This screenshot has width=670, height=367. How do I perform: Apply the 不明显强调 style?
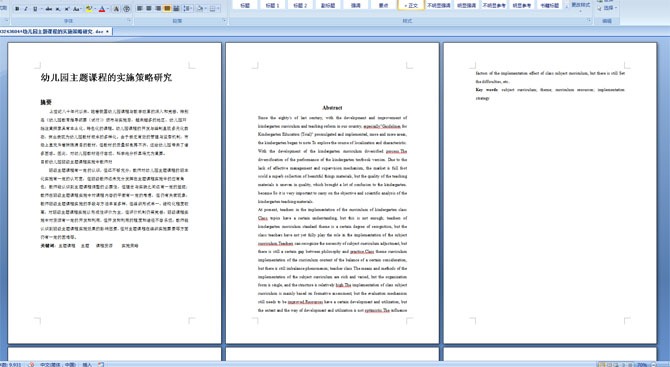439,5
